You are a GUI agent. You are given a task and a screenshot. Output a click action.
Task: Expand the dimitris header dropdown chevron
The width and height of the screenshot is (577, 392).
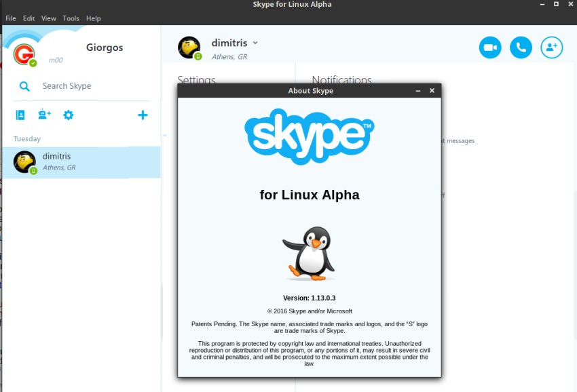point(255,43)
